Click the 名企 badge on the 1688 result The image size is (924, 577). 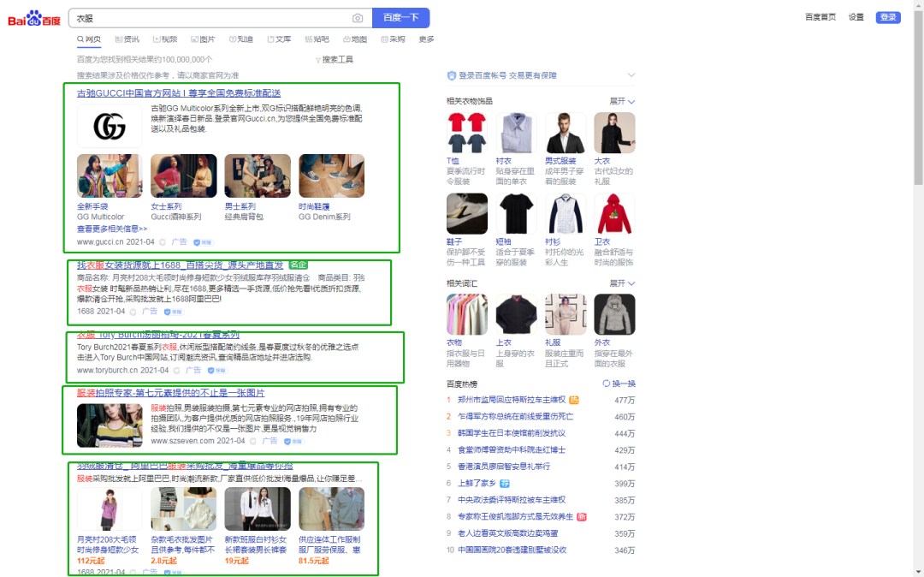299,265
